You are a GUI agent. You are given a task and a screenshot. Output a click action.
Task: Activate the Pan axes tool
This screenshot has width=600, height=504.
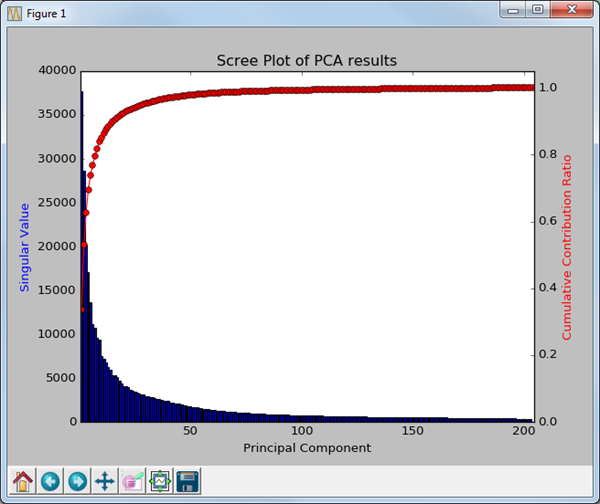[104, 481]
